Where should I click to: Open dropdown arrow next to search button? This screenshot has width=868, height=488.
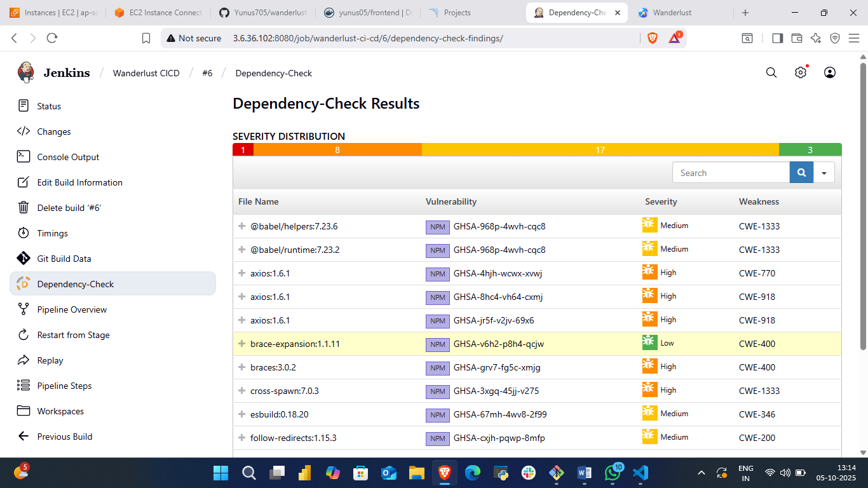824,172
